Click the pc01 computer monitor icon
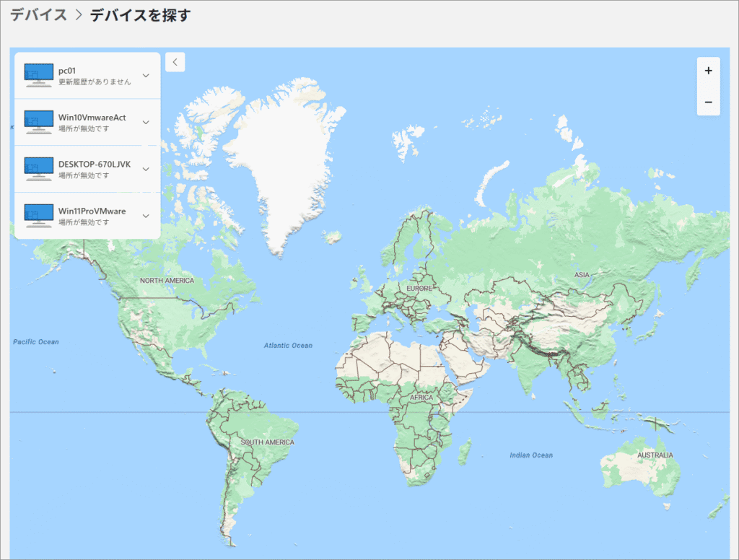 (x=39, y=75)
